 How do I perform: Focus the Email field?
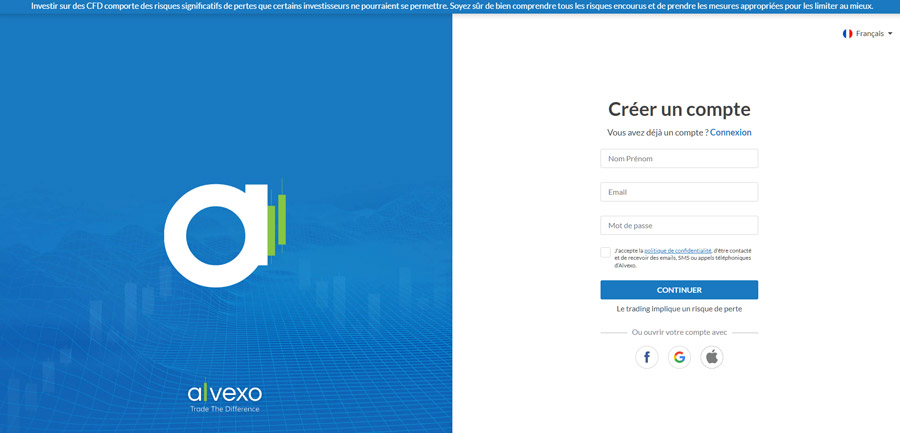coord(679,192)
